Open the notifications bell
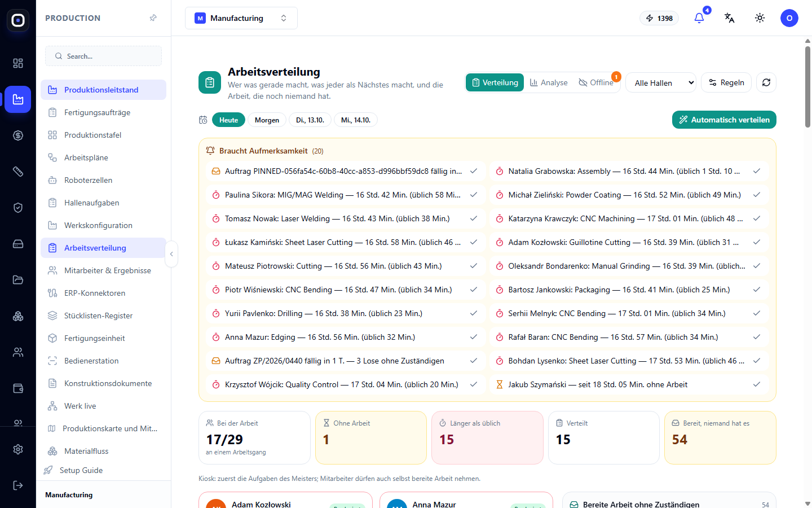 (x=699, y=18)
